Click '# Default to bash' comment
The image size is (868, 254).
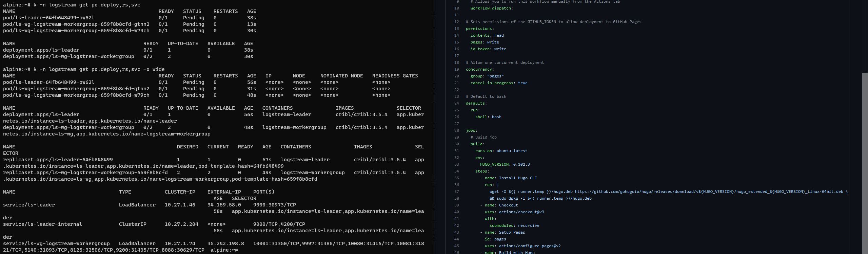pos(486,96)
